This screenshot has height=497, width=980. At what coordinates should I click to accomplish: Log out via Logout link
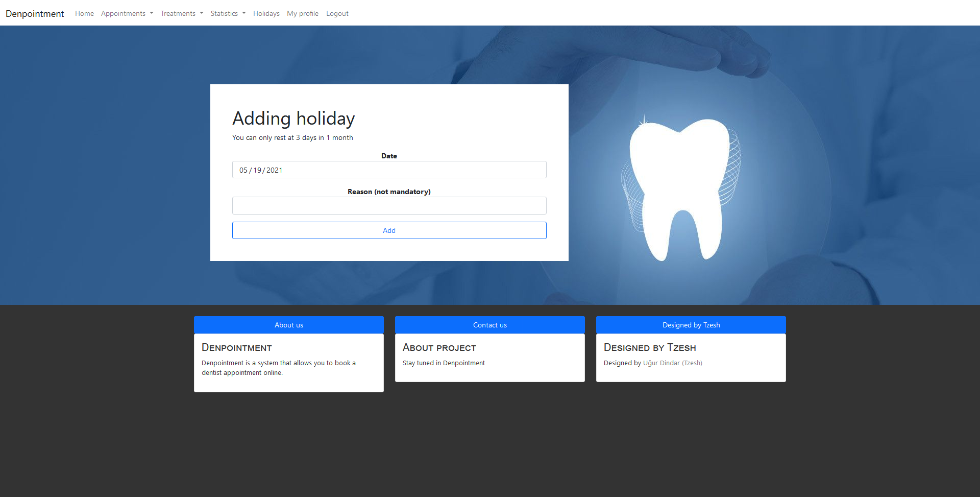click(337, 13)
